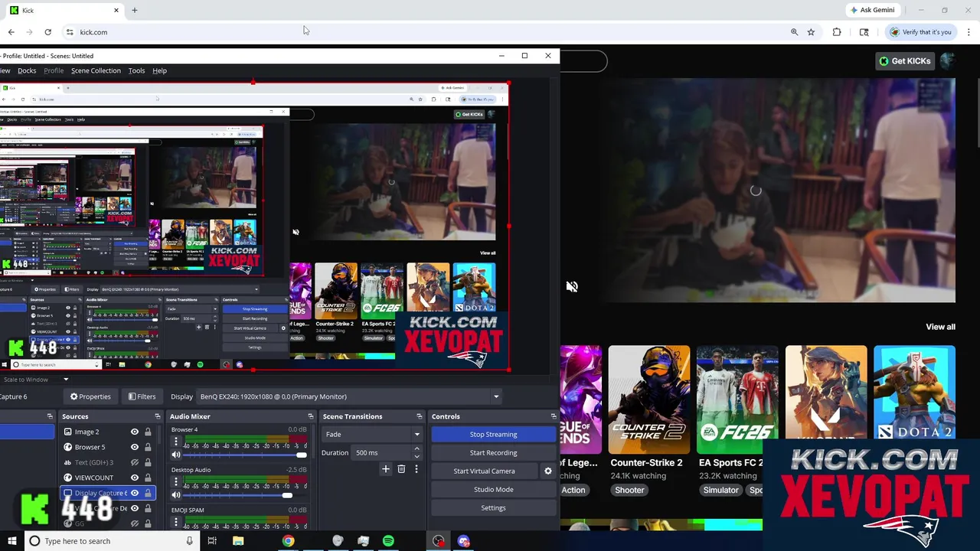The width and height of the screenshot is (980, 551).
Task: Add a new scene transition
Action: (386, 469)
